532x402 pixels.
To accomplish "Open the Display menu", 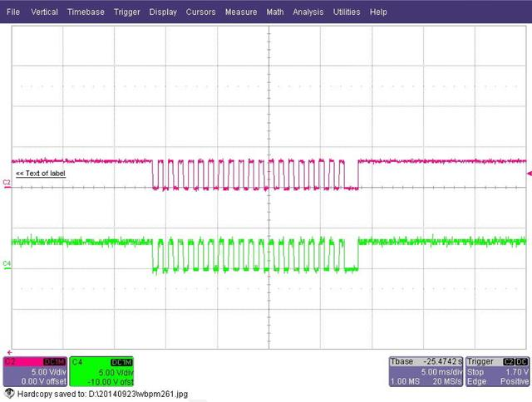I will 163,12.
